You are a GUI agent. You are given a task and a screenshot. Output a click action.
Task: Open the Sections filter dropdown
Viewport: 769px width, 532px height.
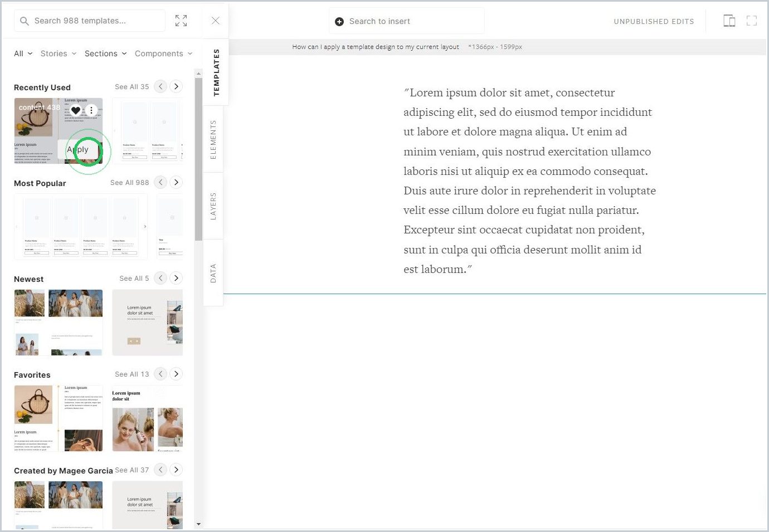tap(106, 53)
